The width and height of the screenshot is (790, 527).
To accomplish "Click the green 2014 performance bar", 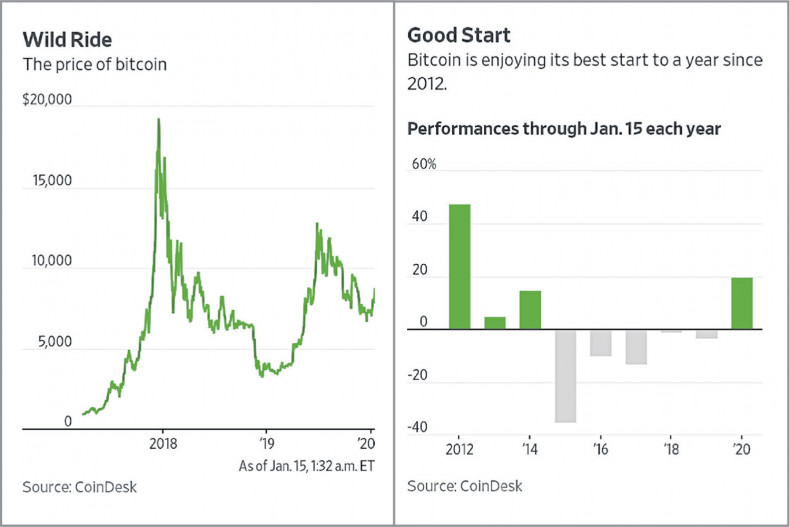I will 530,309.
